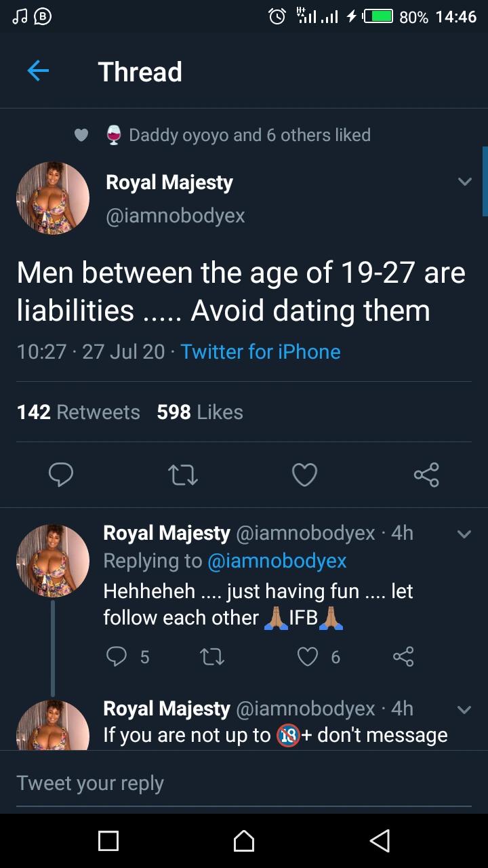Like the 'Hehheheh' reply with 6 likes
This screenshot has height=868, width=488.
308,656
